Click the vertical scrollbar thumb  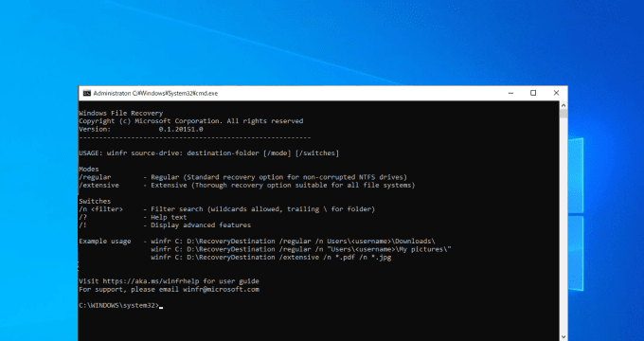(x=563, y=114)
